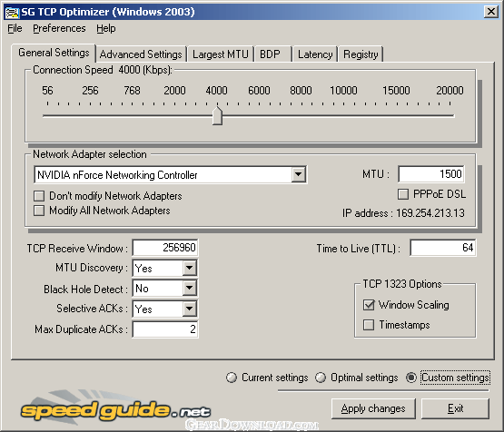Click the Apply changes button

[373, 408]
